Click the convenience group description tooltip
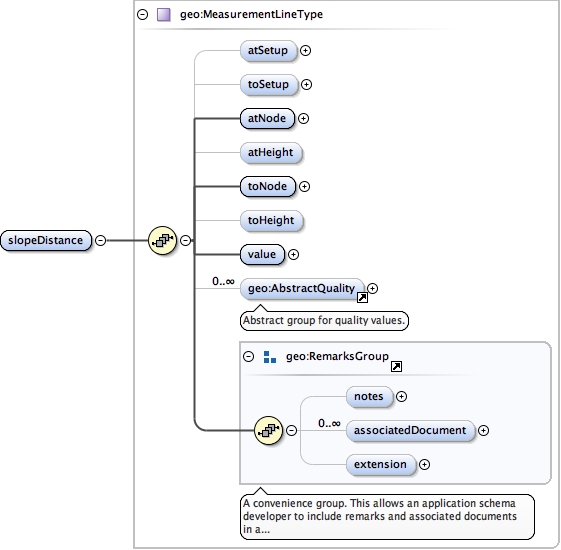Screen dimensions: 561x550 pos(387,516)
